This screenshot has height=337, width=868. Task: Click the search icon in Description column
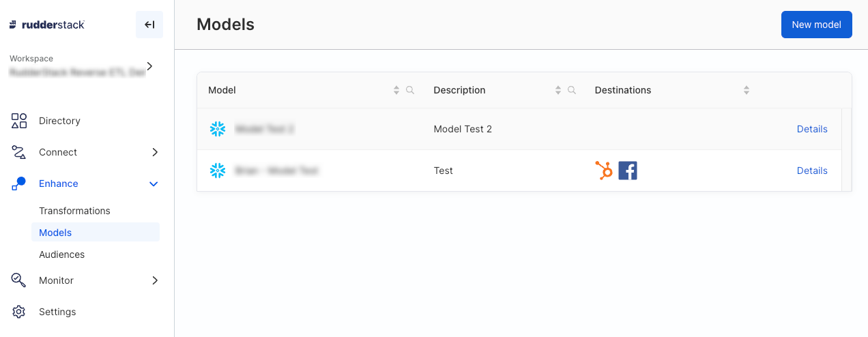point(572,90)
